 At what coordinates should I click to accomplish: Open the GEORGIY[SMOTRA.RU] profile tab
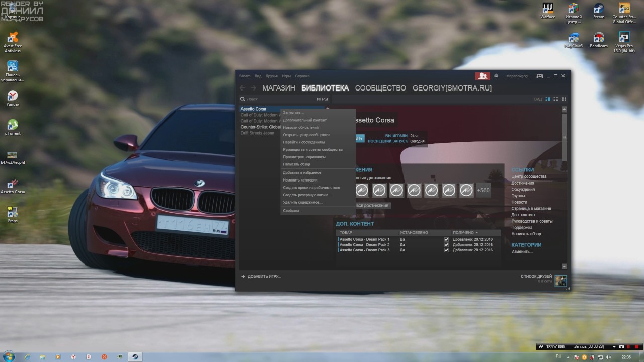click(x=452, y=88)
